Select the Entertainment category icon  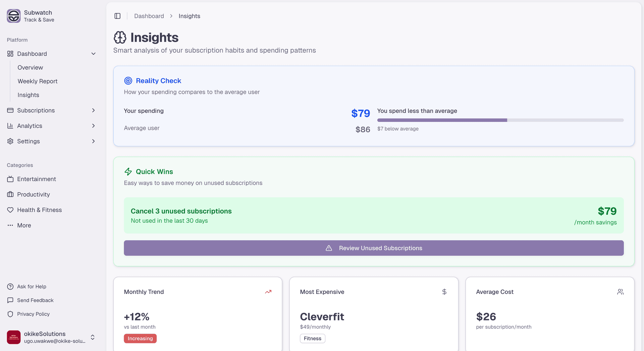point(10,179)
